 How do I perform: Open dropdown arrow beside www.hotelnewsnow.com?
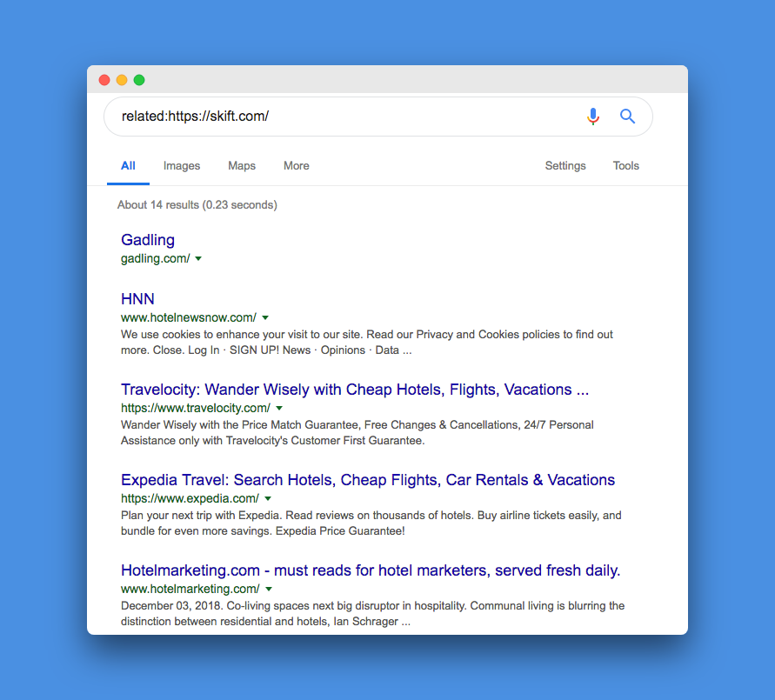265,318
